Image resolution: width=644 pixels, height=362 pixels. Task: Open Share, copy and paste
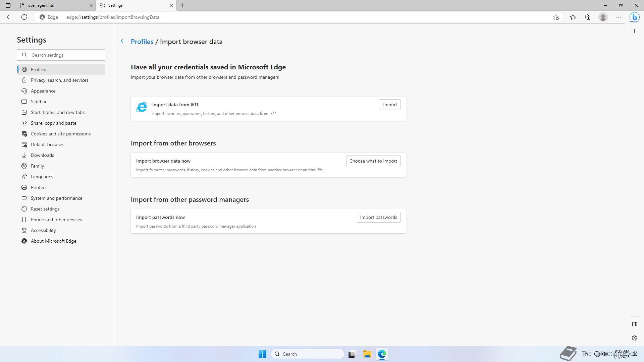pyautogui.click(x=61, y=123)
